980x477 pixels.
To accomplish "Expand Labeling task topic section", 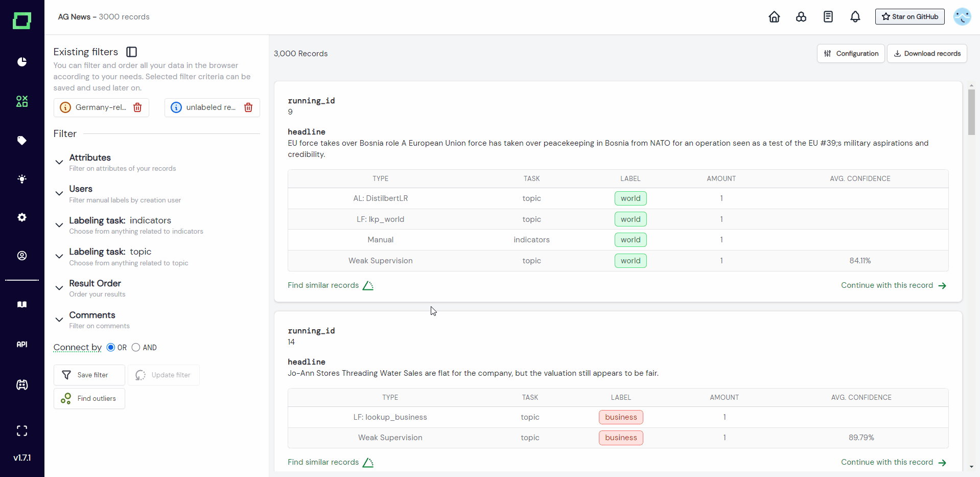I will coord(59,256).
